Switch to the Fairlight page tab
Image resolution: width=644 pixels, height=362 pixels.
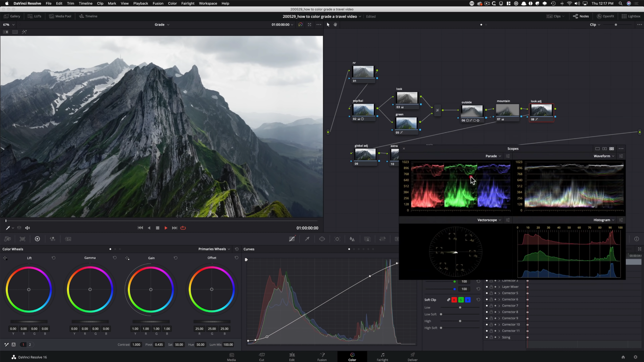coord(382,357)
